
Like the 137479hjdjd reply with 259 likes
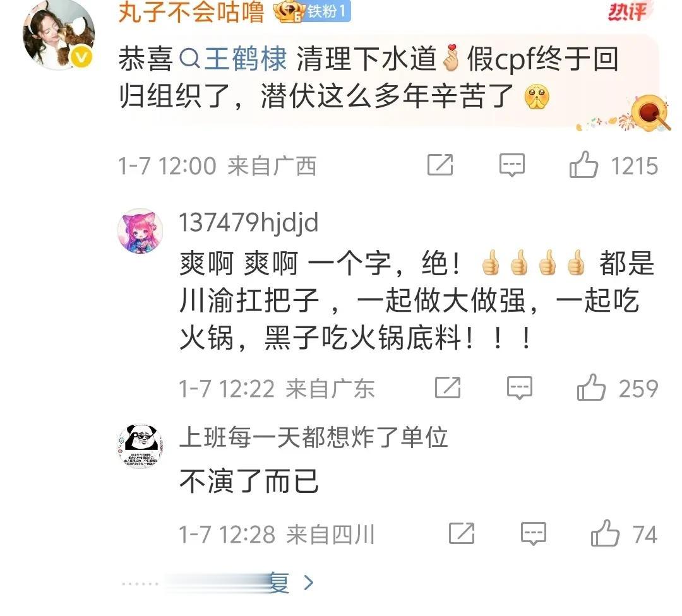(591, 387)
